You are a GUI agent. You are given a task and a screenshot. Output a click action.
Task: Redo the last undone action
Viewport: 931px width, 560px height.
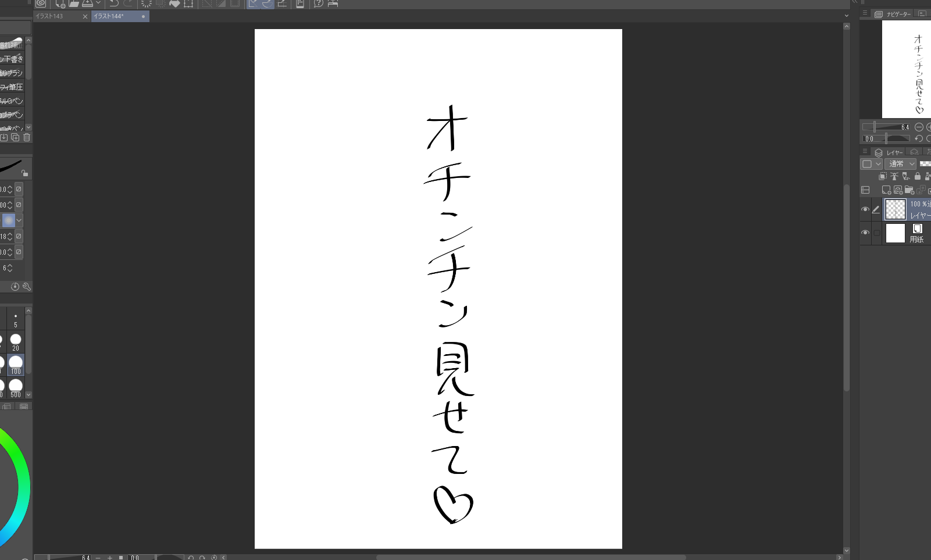(x=127, y=3)
